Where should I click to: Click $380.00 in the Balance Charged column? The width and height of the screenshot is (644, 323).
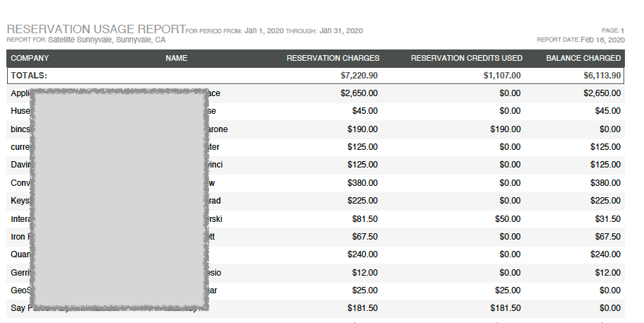pyautogui.click(x=605, y=183)
